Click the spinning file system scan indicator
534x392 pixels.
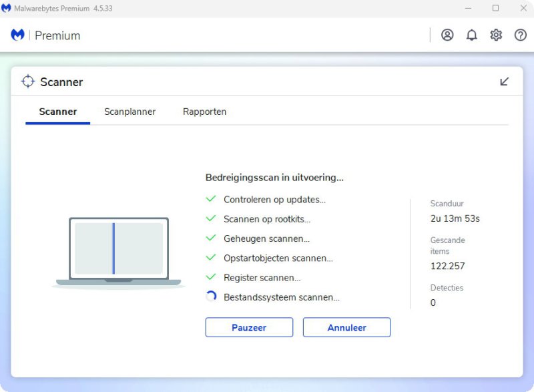click(x=211, y=297)
